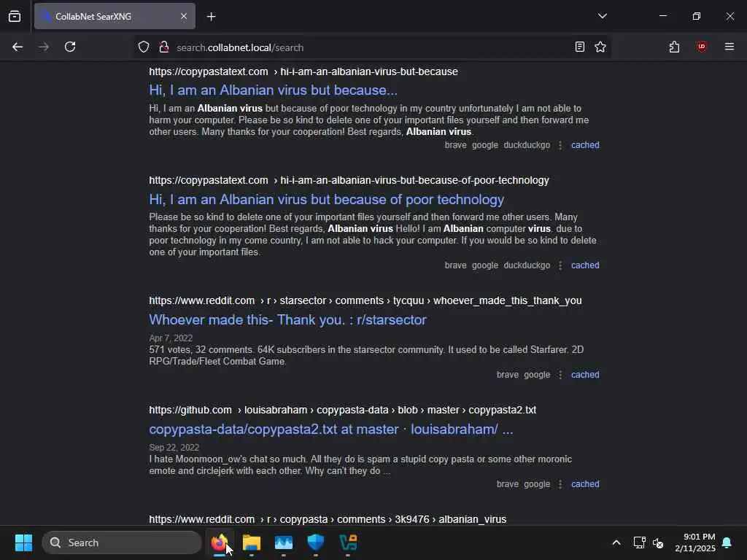Open 'Hi, I am an Albanian virus but because...' result
Screen dimensions: 747x560
273,90
